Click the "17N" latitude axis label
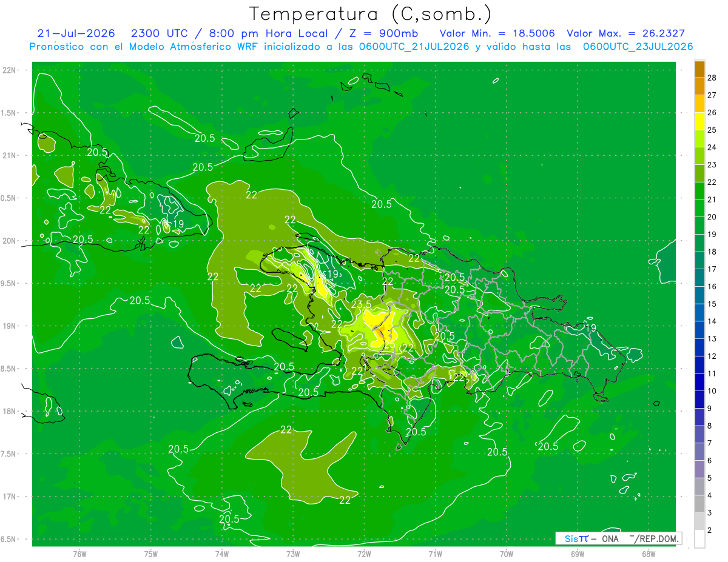Image resolution: width=728 pixels, height=562 pixels. 8,497
